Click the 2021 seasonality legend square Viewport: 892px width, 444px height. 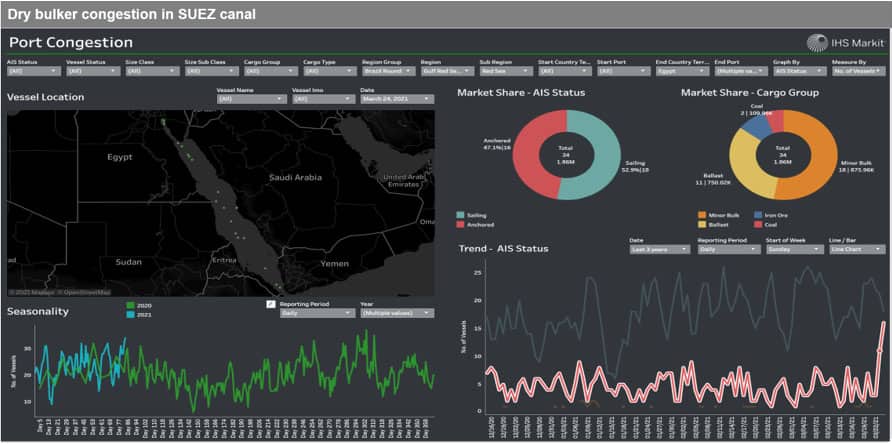coord(130,313)
